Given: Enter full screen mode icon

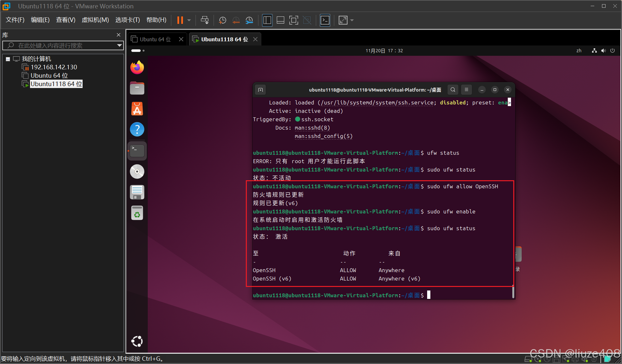Looking at the screenshot, I should (x=294, y=20).
